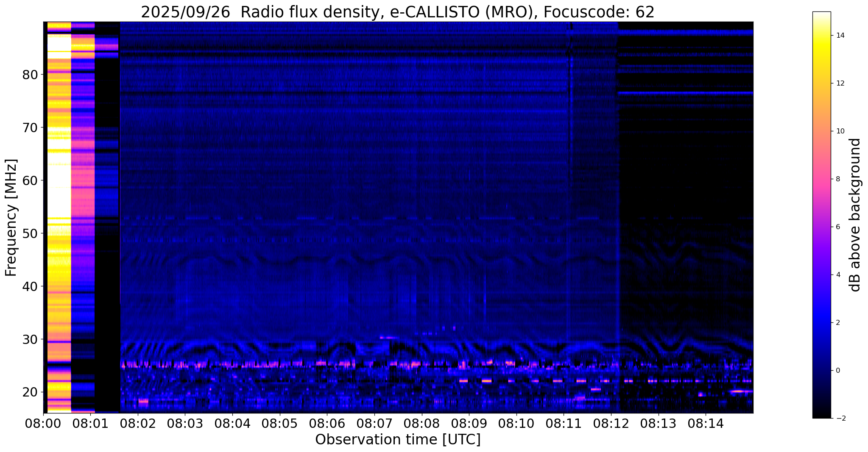This screenshot has width=868, height=452.
Task: Click the dark vertical streak at 08:11
Action: [x=570, y=127]
